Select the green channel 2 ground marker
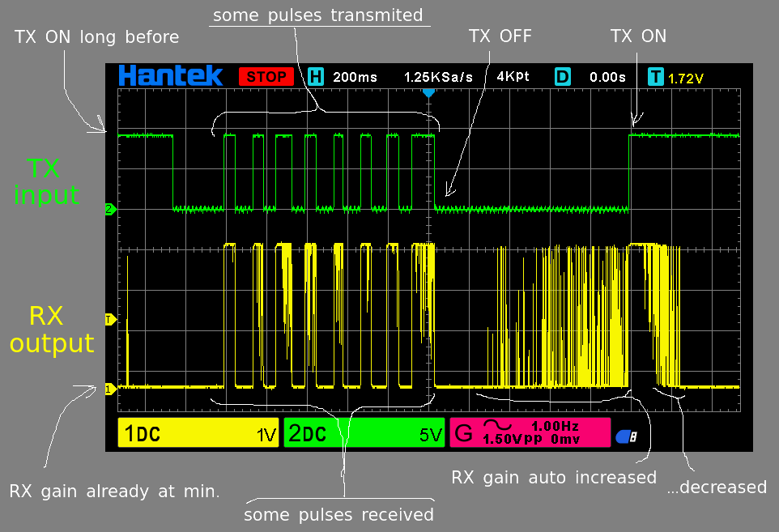Screen dimensions: 779x532 pyautogui.click(x=111, y=210)
